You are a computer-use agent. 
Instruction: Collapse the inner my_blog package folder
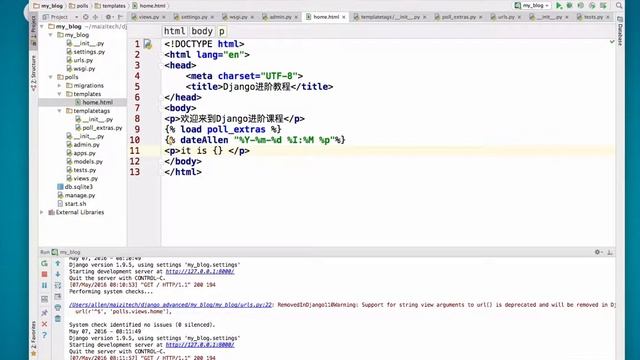(51, 35)
